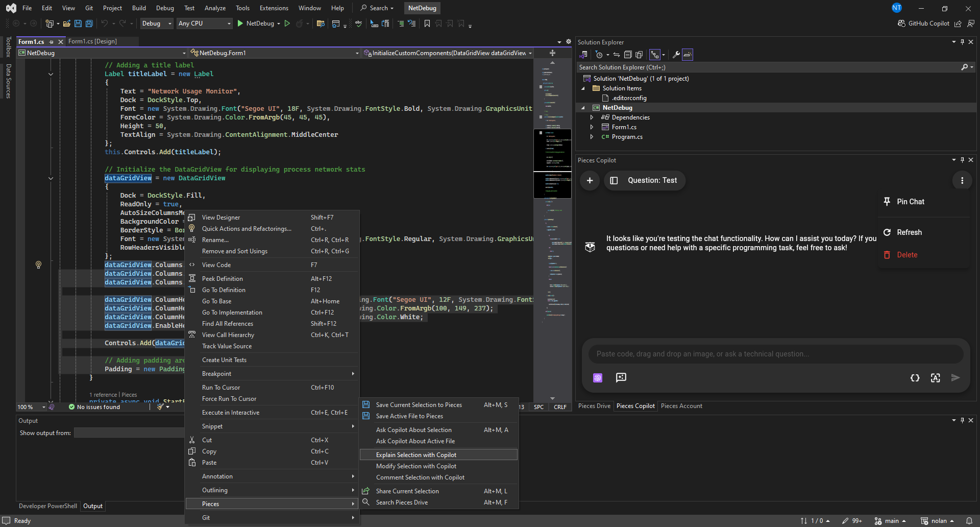Click Switch Views icon in Solution Explorer toolbar
This screenshot has width=980, height=527.
pos(584,55)
